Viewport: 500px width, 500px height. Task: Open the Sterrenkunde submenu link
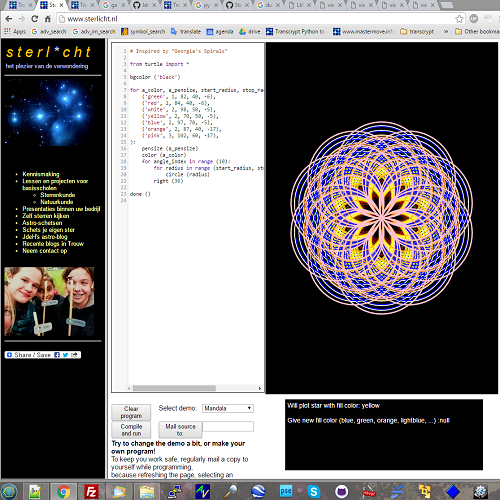[x=58, y=195]
